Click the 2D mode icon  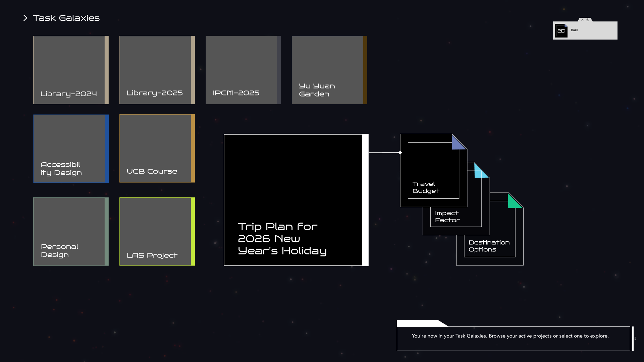[x=561, y=31]
